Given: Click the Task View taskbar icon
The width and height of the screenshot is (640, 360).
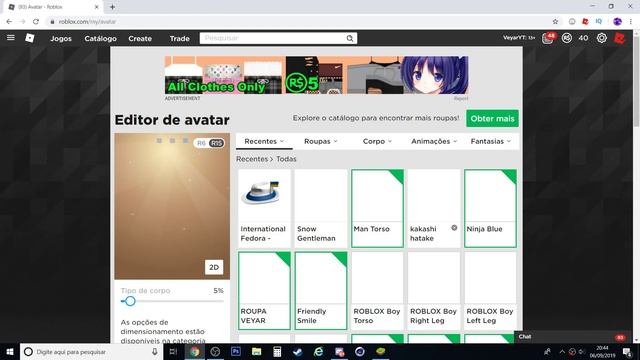Looking at the screenshot, I should [x=173, y=351].
